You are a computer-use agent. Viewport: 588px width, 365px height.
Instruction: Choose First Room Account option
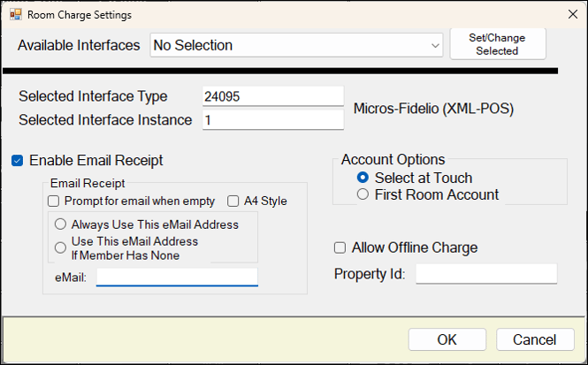click(x=363, y=194)
